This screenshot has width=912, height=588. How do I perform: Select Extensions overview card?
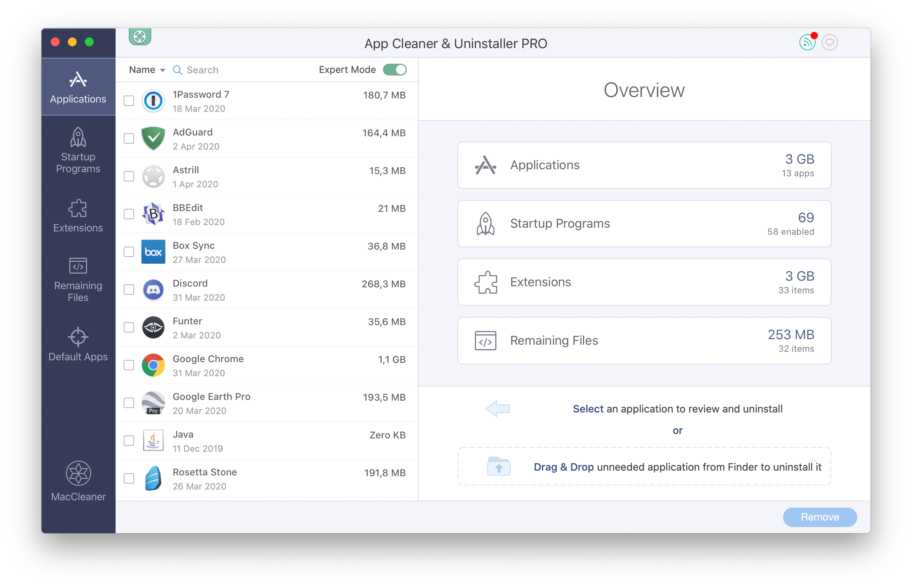click(x=643, y=281)
